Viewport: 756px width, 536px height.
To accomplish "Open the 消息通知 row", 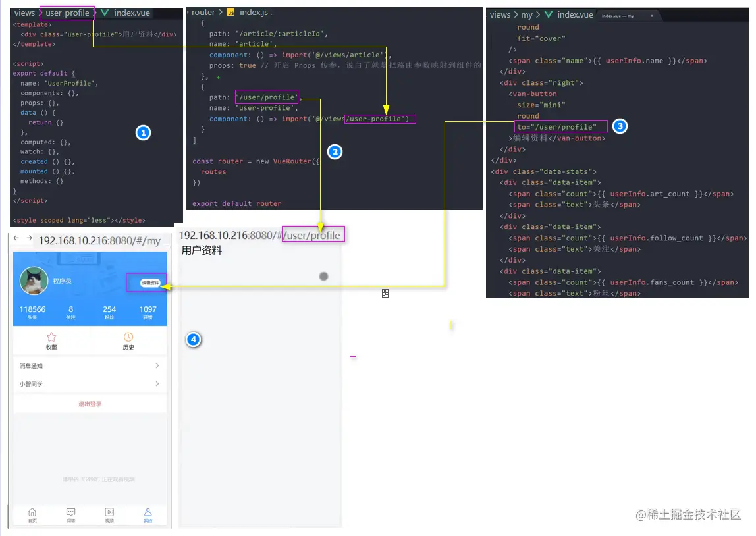I will [90, 366].
